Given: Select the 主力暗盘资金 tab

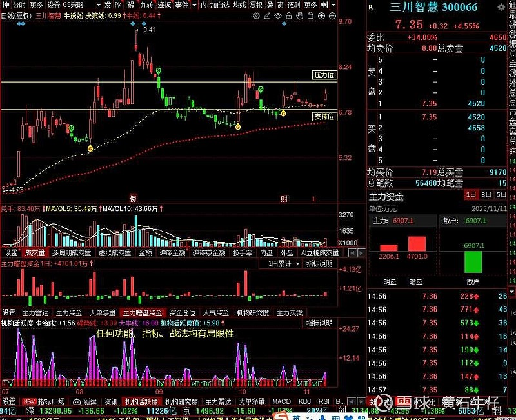Looking at the screenshot, I should point(143,313).
